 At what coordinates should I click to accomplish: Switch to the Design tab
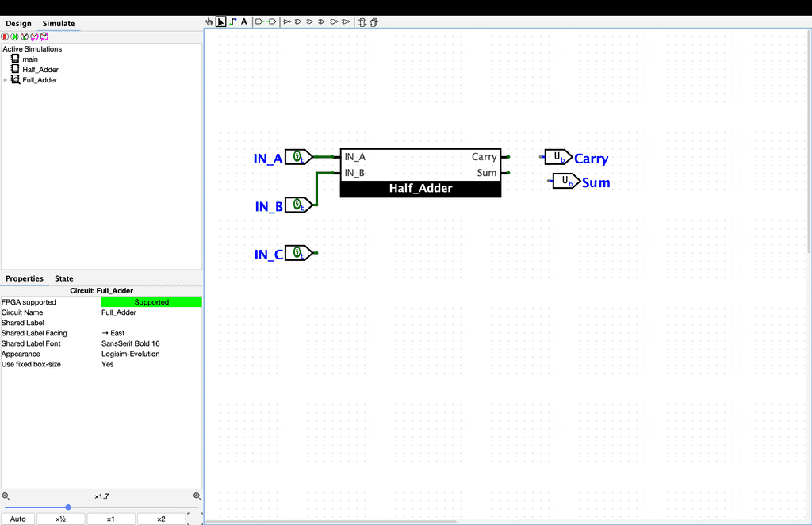pyautogui.click(x=18, y=24)
